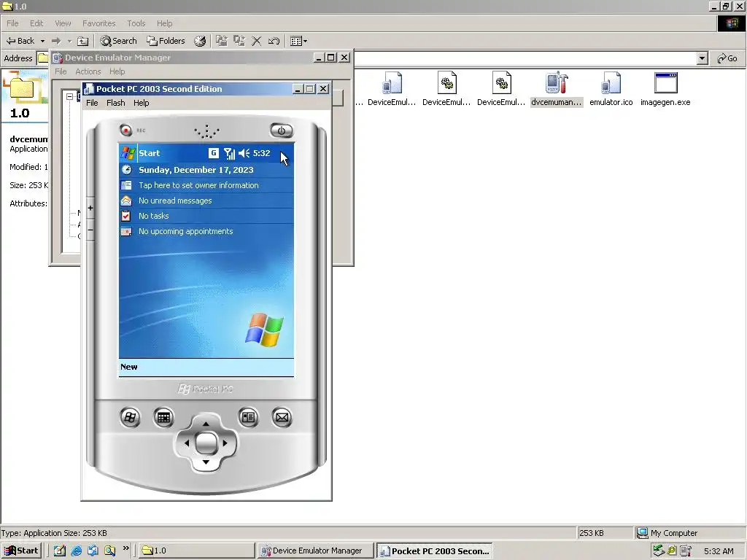Tap the speaker volume icon on Pocket PC
The image size is (747, 560).
pyautogui.click(x=244, y=153)
